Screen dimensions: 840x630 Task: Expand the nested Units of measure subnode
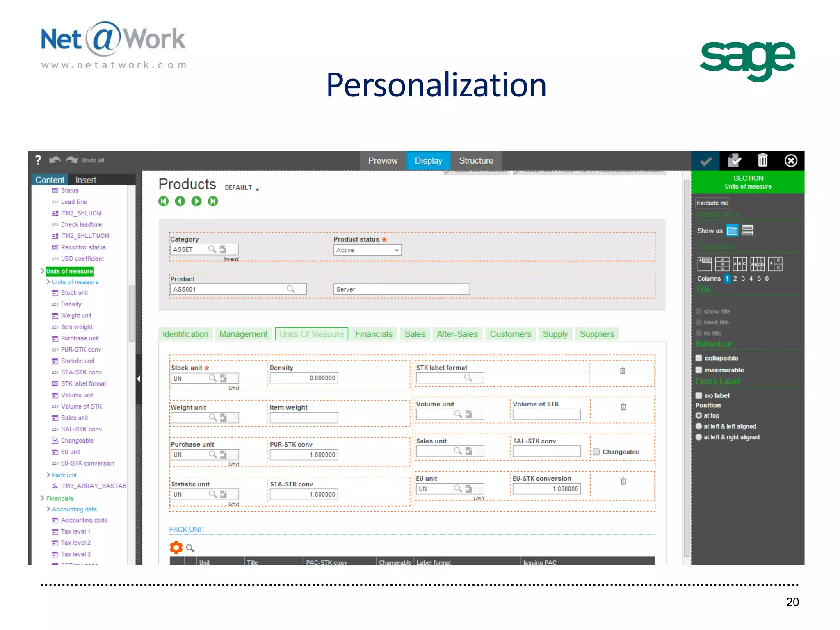pyautogui.click(x=48, y=282)
